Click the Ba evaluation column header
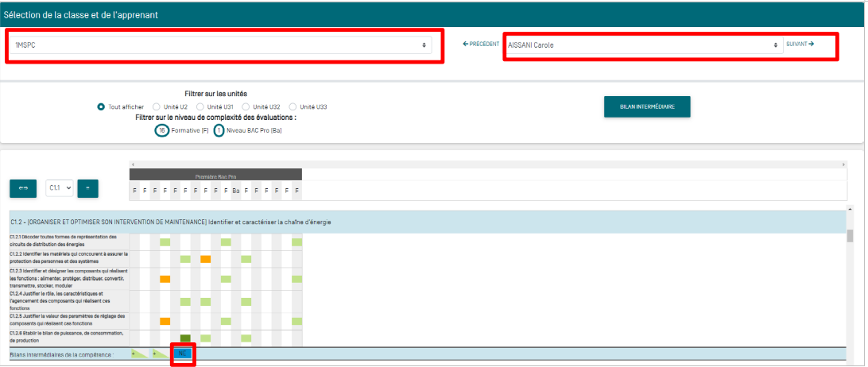868x367 pixels. click(236, 191)
